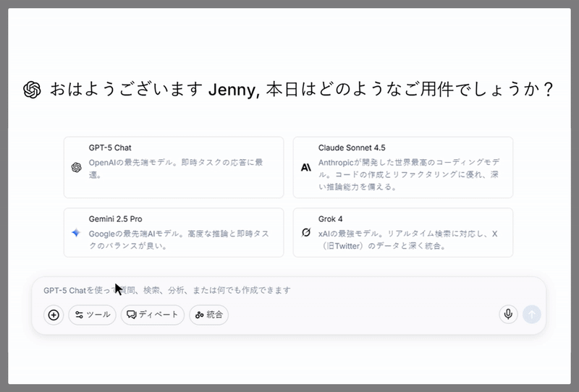Viewport: 579px width, 392px height.
Task: Select the Grok 4 card title
Action: [x=330, y=219]
